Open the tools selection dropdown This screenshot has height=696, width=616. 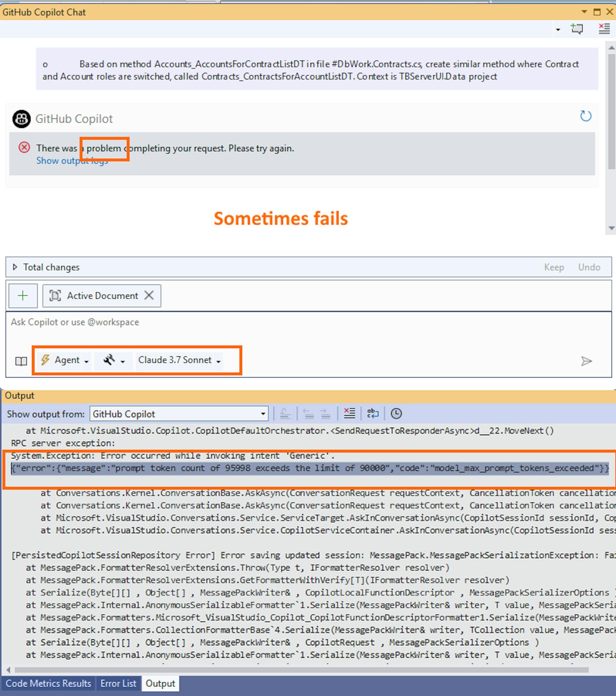114,360
